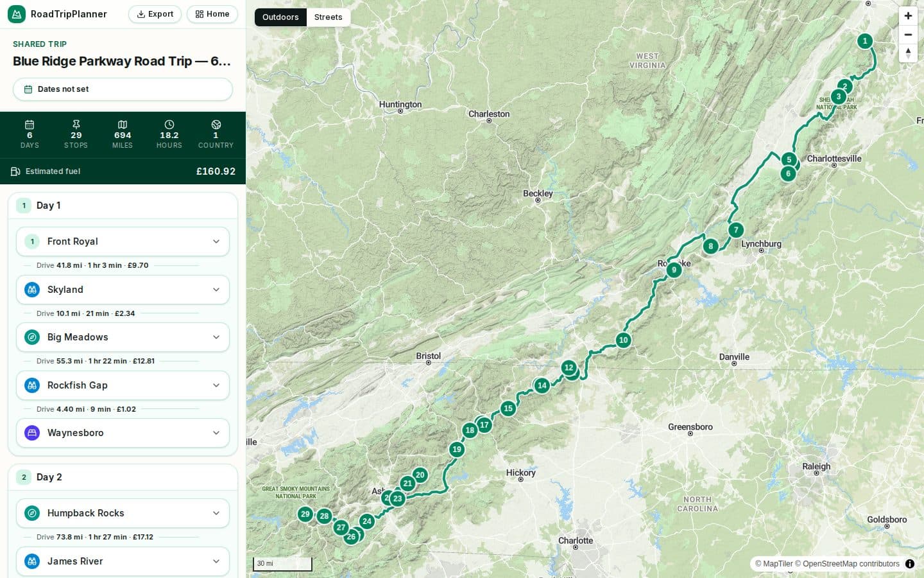Click the James River binoculars icon
Viewport: 924px width, 578px height.
(32, 561)
